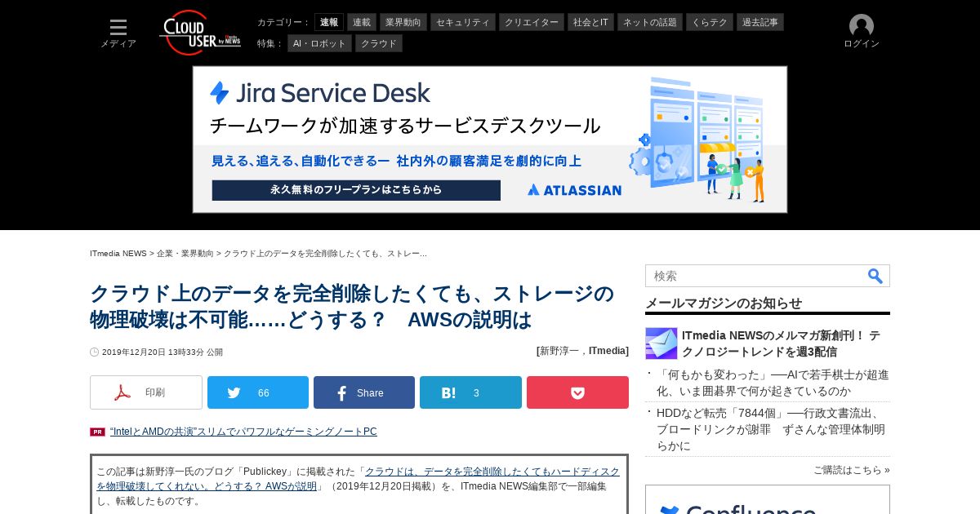Viewport: 980px width, 514px height.
Task: Click 永久無料のフリープランはこちらから ad button
Action: click(356, 190)
